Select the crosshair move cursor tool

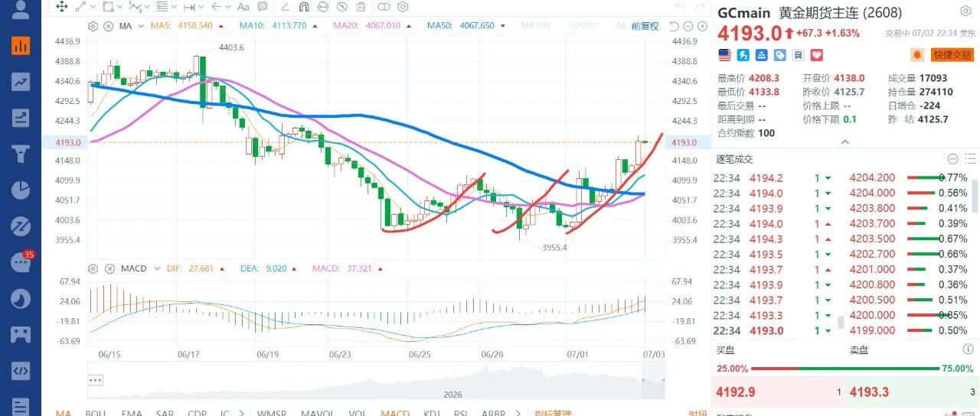click(x=62, y=7)
